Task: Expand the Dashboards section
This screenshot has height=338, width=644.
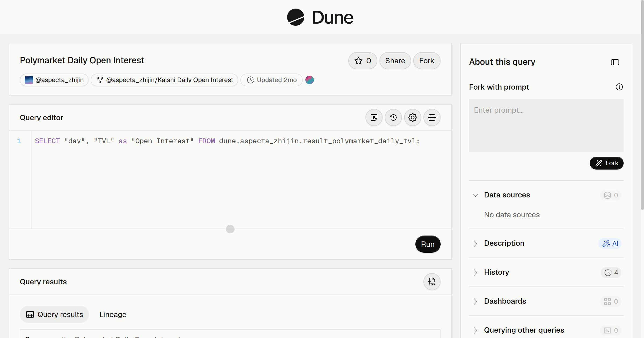Action: click(475, 301)
